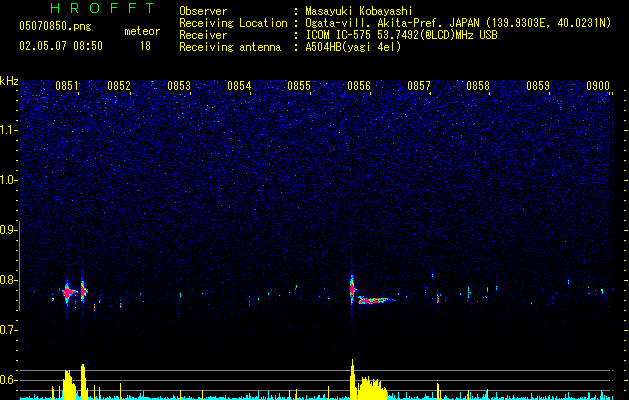Click the second bright echo just after 0851
629x400 pixels.
pos(83,290)
